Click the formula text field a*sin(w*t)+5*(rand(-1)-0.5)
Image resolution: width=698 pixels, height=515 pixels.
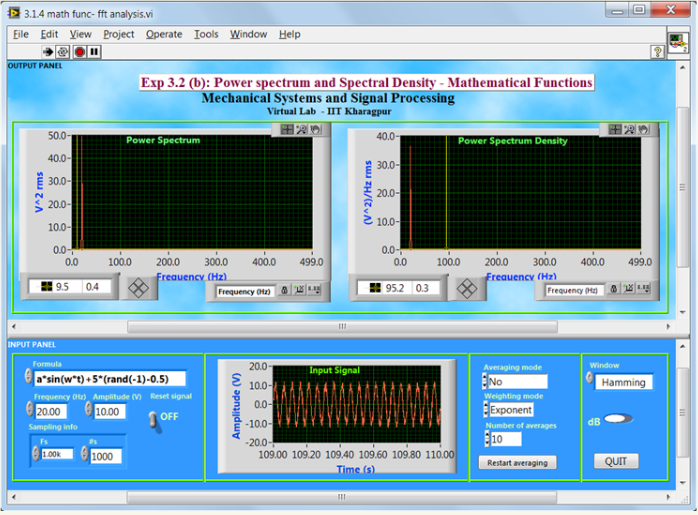[110, 379]
